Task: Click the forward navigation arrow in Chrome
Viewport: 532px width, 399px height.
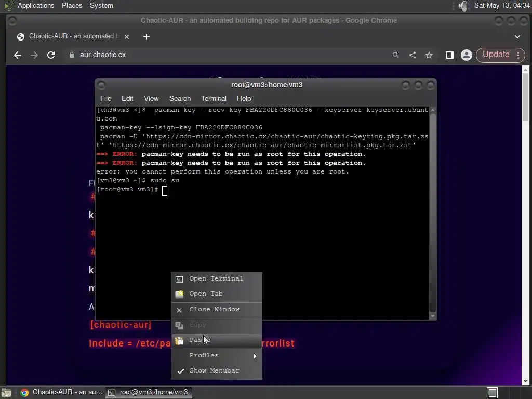Action: coord(34,55)
